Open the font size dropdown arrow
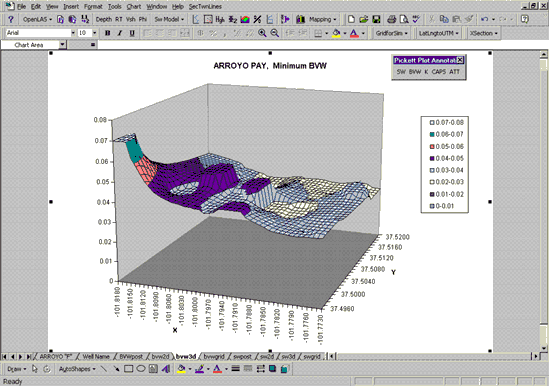 [x=95, y=33]
